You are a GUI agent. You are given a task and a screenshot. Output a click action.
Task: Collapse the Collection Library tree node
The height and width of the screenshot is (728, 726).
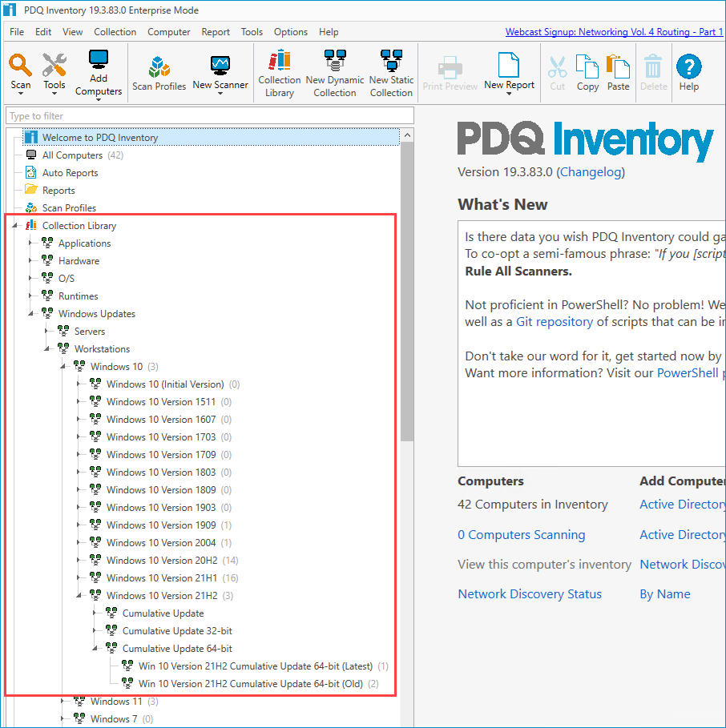coord(14,226)
